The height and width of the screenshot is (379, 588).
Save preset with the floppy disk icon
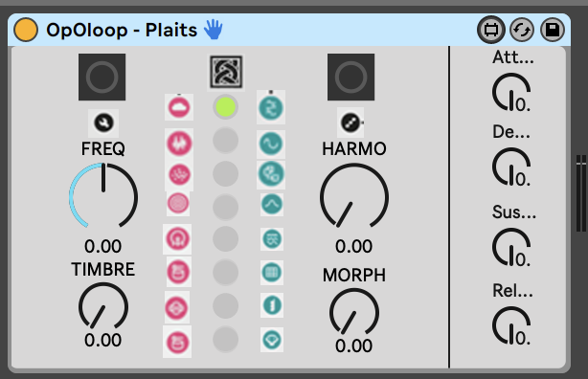click(553, 30)
